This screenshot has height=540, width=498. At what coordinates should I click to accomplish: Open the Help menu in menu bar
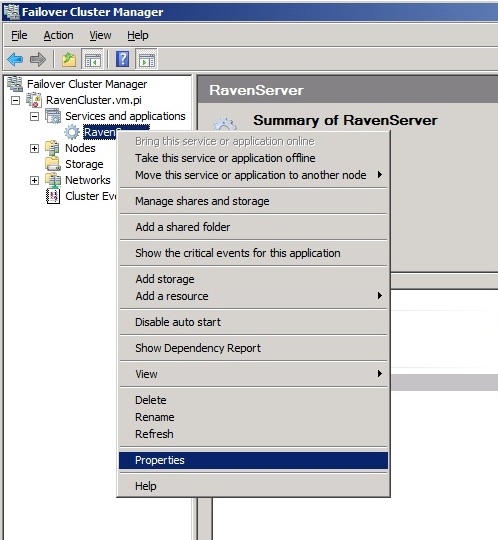pos(138,35)
